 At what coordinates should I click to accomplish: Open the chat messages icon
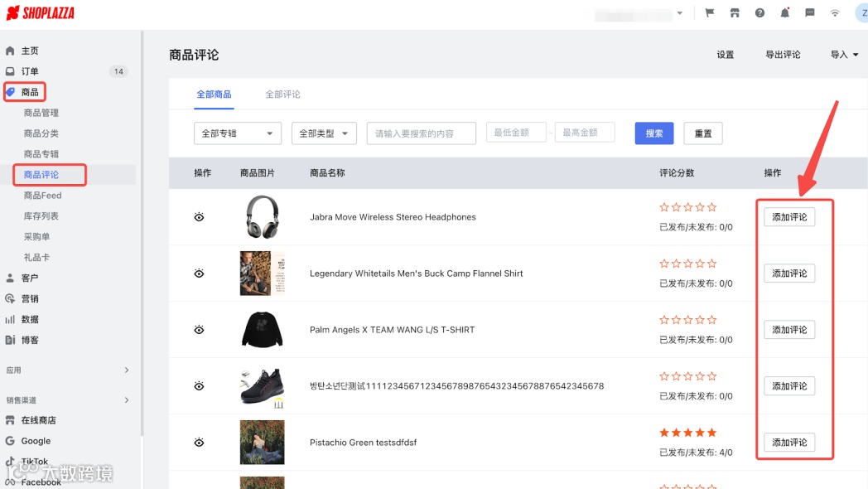[810, 12]
